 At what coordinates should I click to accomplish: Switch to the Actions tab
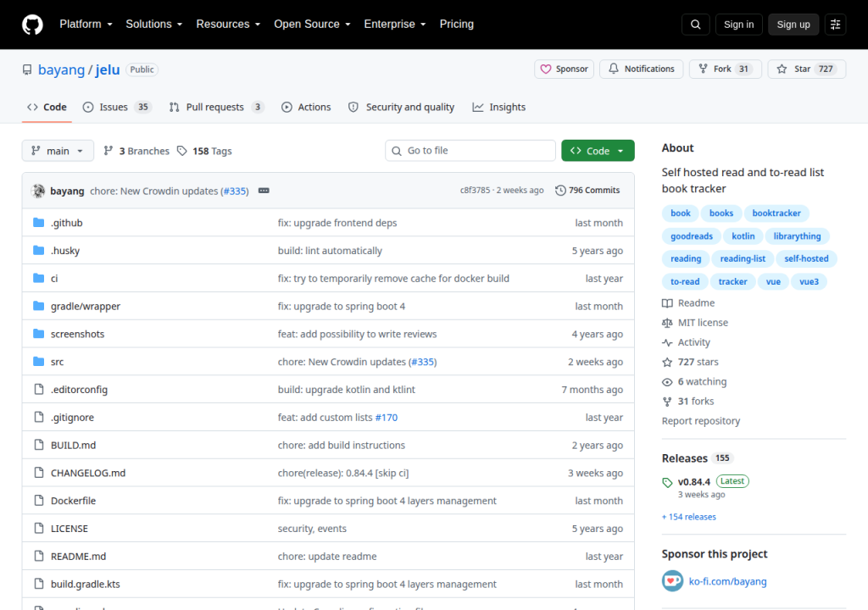[x=306, y=107]
